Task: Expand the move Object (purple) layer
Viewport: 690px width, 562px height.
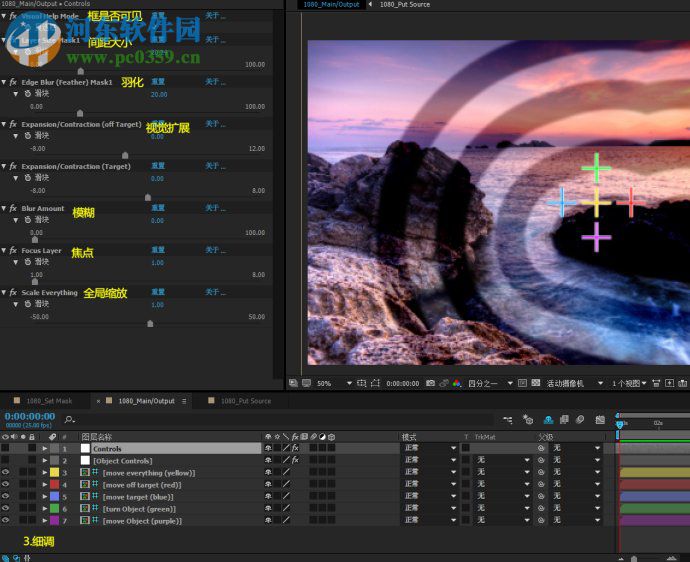Action: pyautogui.click(x=44, y=520)
